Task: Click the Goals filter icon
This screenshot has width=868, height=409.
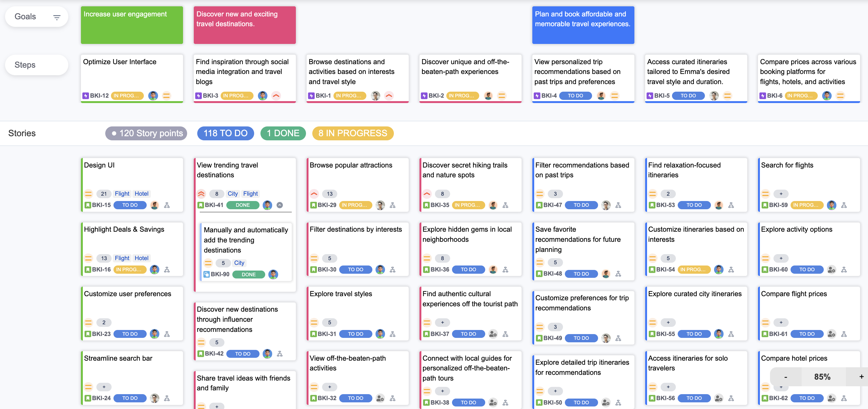Action: [x=57, y=17]
